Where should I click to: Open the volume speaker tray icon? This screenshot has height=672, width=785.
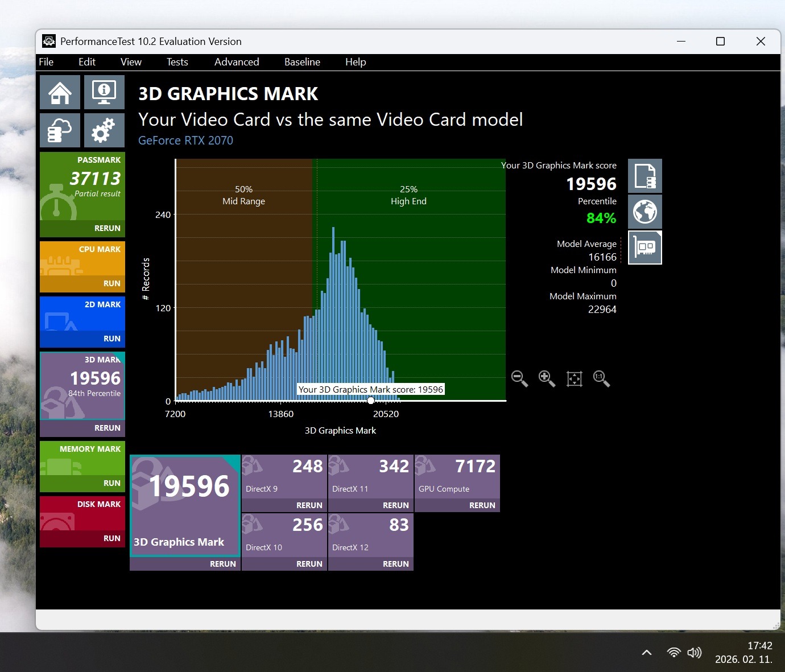[x=694, y=653]
